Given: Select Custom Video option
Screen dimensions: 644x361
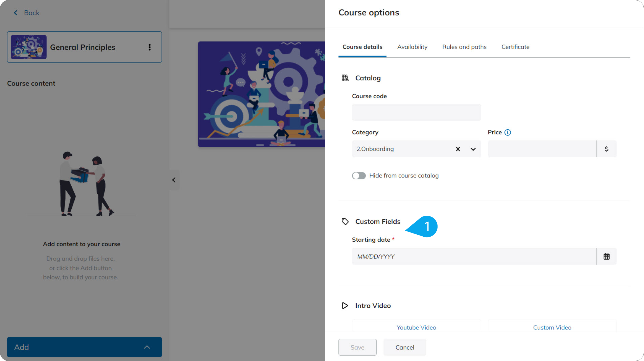Looking at the screenshot, I should click(552, 327).
